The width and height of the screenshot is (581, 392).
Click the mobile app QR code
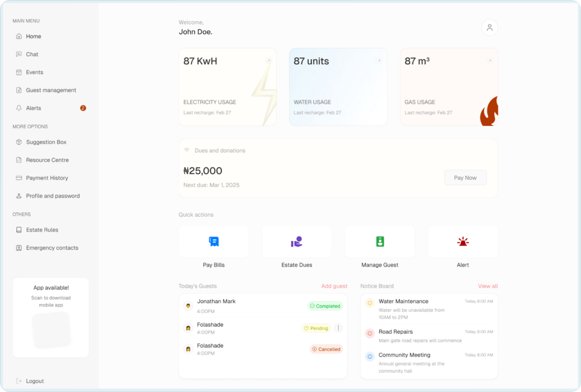click(x=51, y=330)
